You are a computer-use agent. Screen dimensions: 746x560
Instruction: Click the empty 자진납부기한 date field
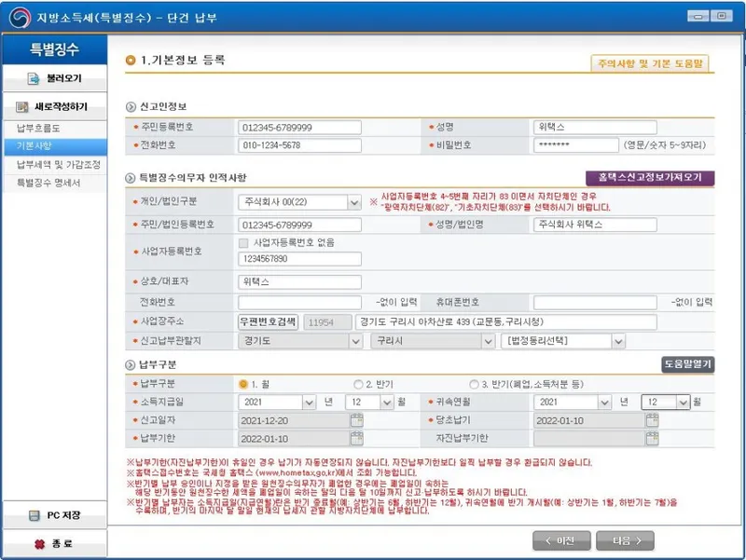pos(589,439)
